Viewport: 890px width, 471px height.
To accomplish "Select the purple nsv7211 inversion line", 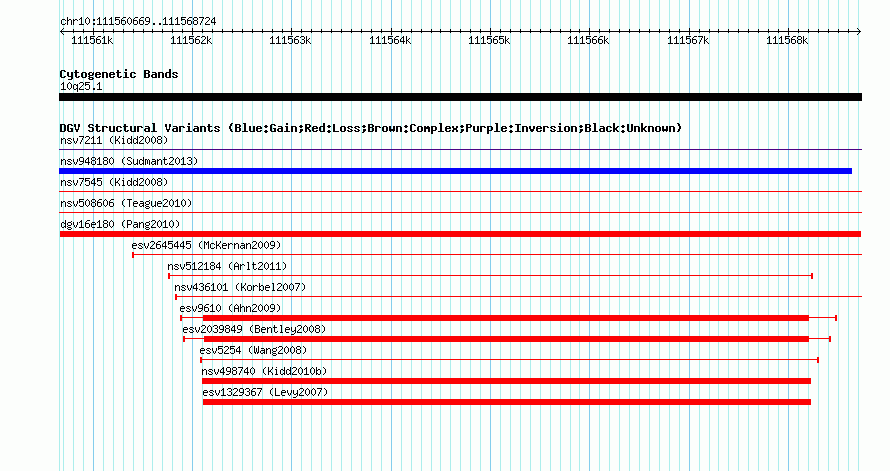I will click(x=460, y=150).
